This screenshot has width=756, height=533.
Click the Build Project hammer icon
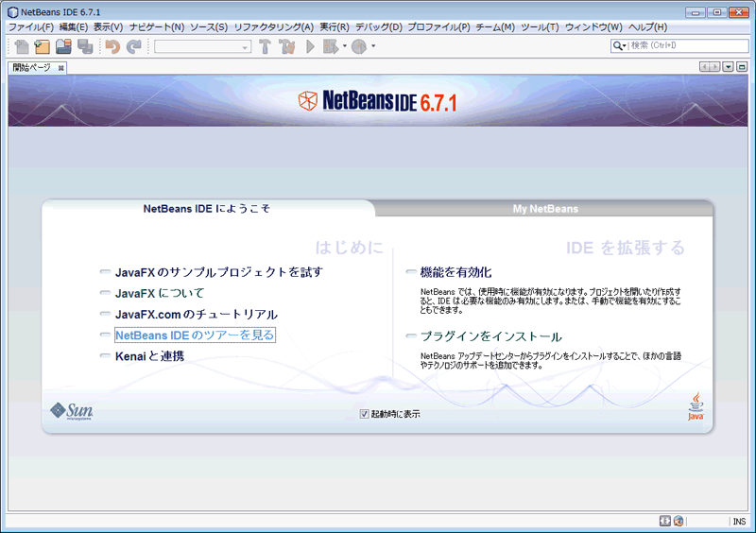265,47
